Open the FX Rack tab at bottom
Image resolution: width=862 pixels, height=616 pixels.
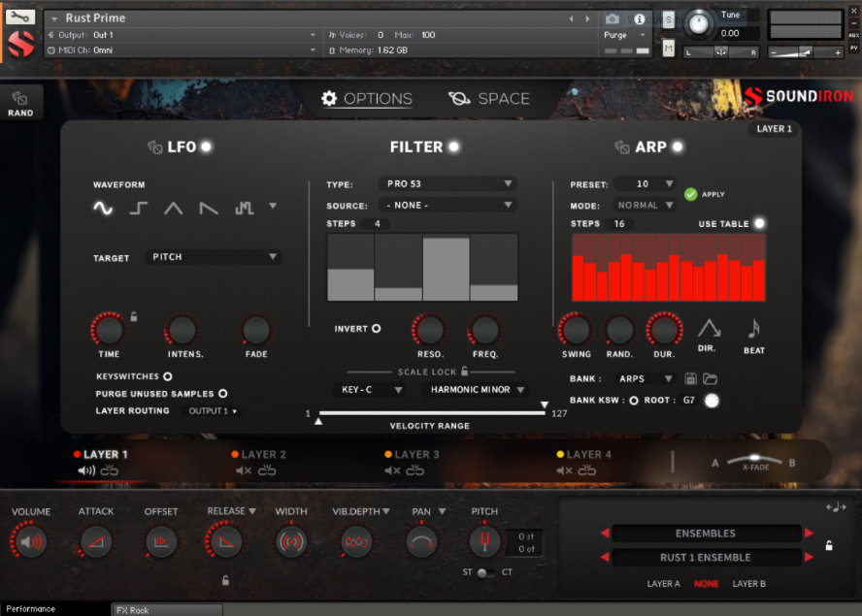[167, 609]
